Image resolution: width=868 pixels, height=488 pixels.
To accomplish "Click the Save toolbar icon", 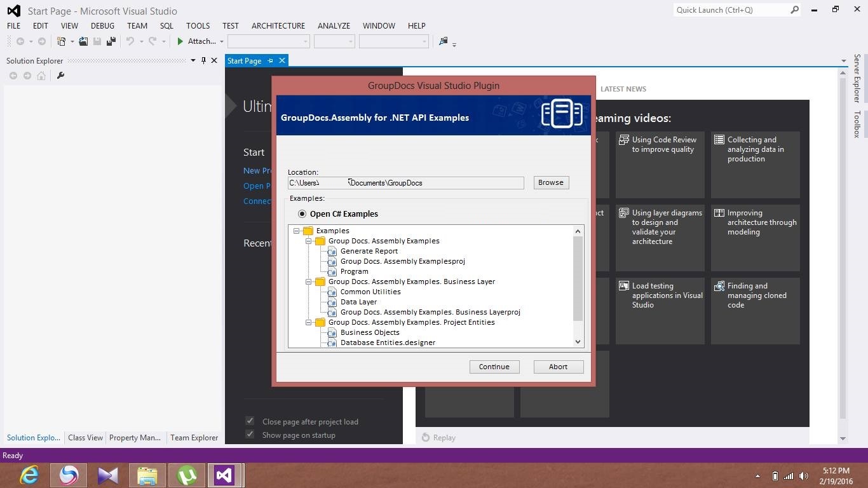I will tap(97, 41).
